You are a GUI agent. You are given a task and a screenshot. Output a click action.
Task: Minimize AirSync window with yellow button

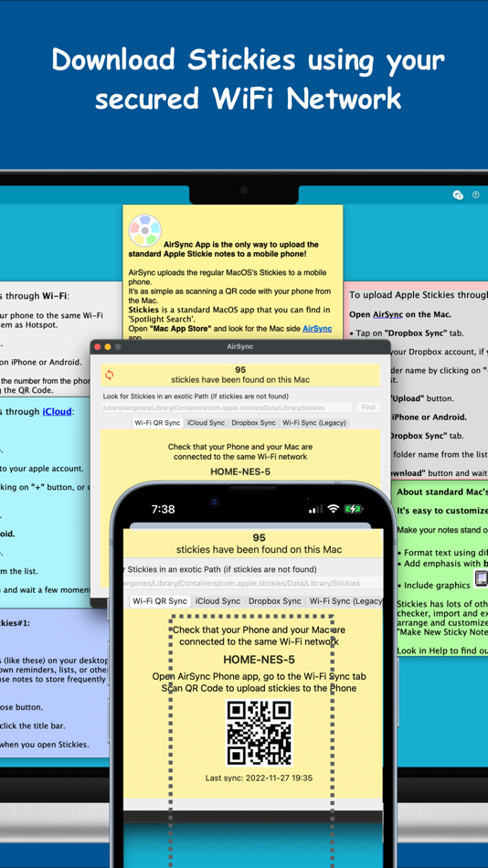(x=108, y=347)
